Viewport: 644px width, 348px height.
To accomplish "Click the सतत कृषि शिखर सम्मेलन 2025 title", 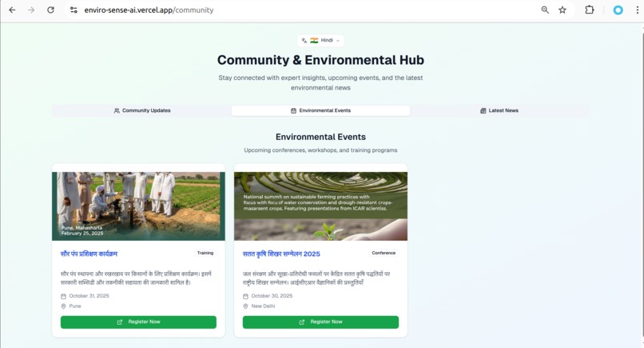I will [x=281, y=254].
